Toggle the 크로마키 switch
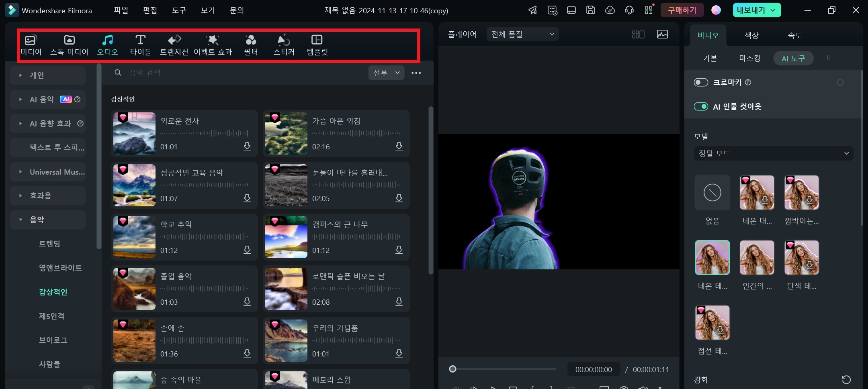Image resolution: width=868 pixels, height=389 pixels. [x=701, y=82]
